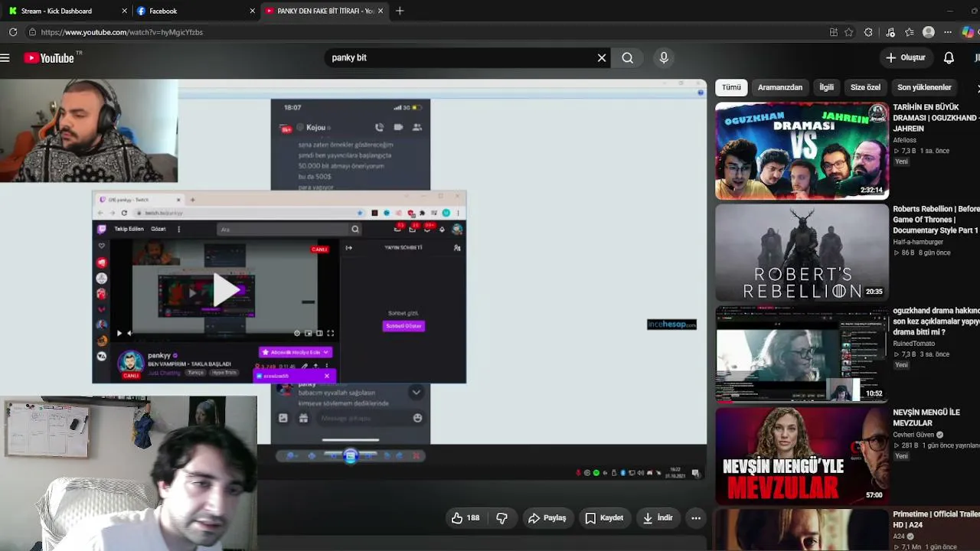The width and height of the screenshot is (980, 551).
Task: Submit search with the magnifier icon
Action: click(628, 57)
